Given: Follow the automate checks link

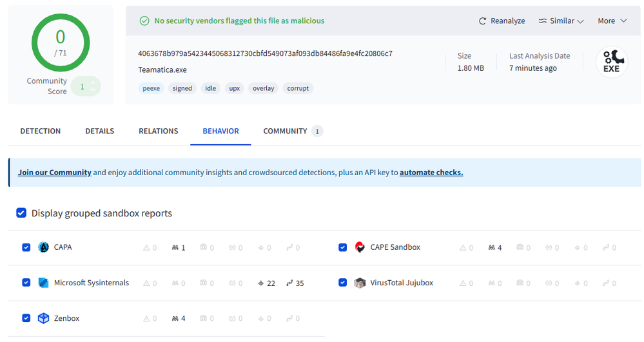Looking at the screenshot, I should tap(431, 173).
